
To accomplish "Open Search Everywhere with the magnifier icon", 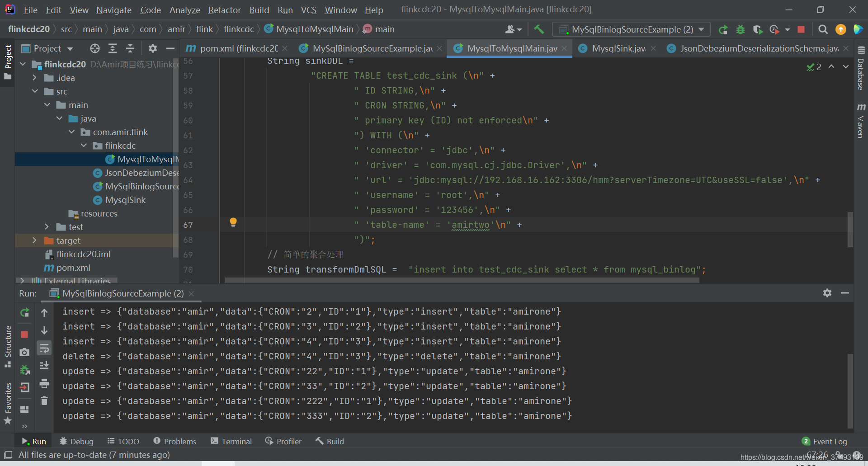I will click(x=823, y=29).
